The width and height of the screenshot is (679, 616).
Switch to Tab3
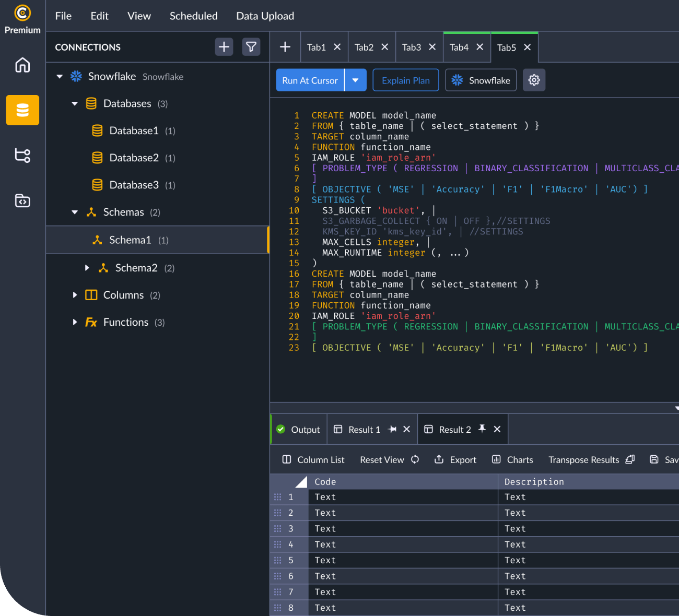tap(412, 48)
